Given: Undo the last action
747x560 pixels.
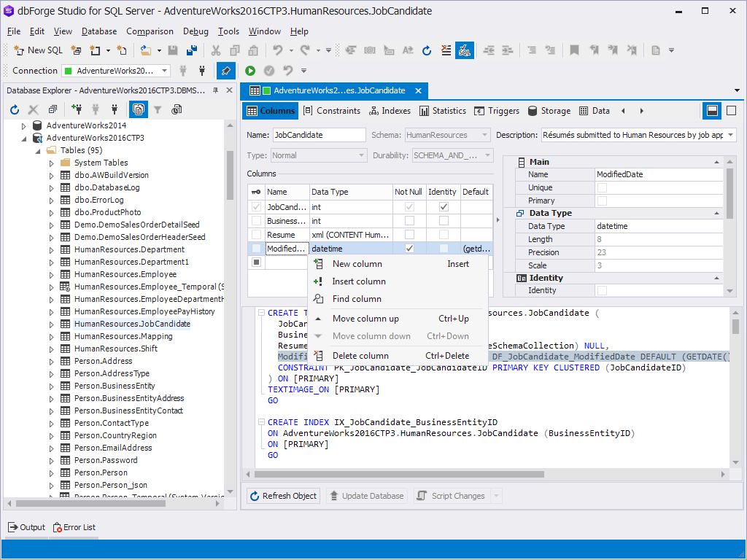Looking at the screenshot, I should [277, 50].
